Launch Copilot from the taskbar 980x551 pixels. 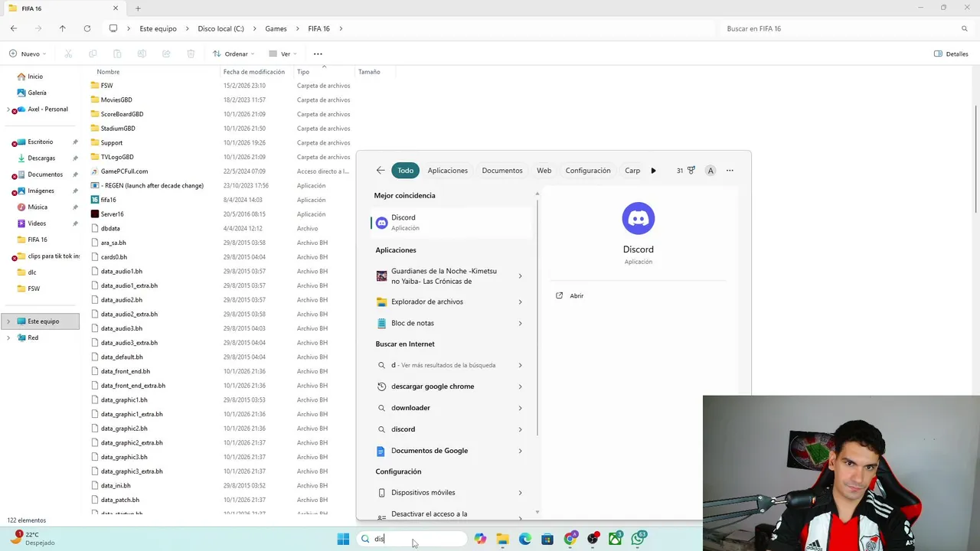480,539
